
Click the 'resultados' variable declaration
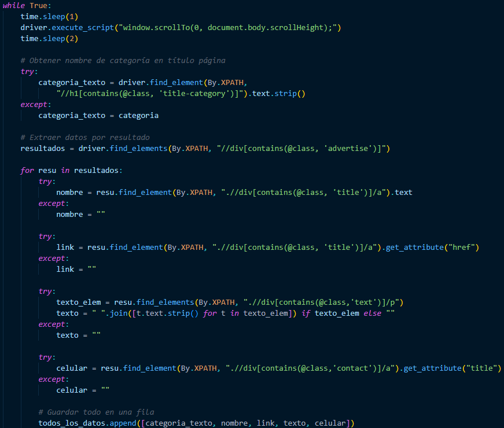point(43,149)
